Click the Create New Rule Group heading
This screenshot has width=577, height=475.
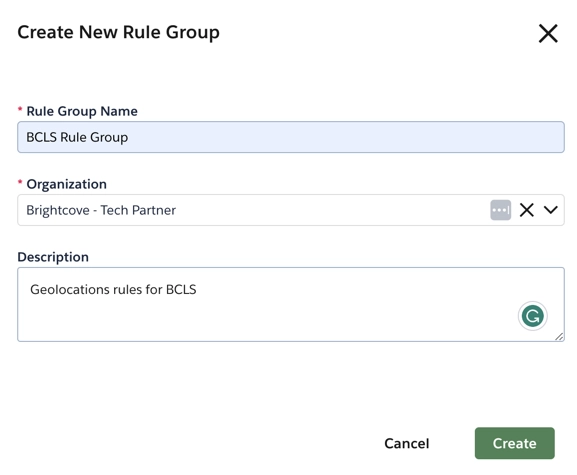[118, 32]
